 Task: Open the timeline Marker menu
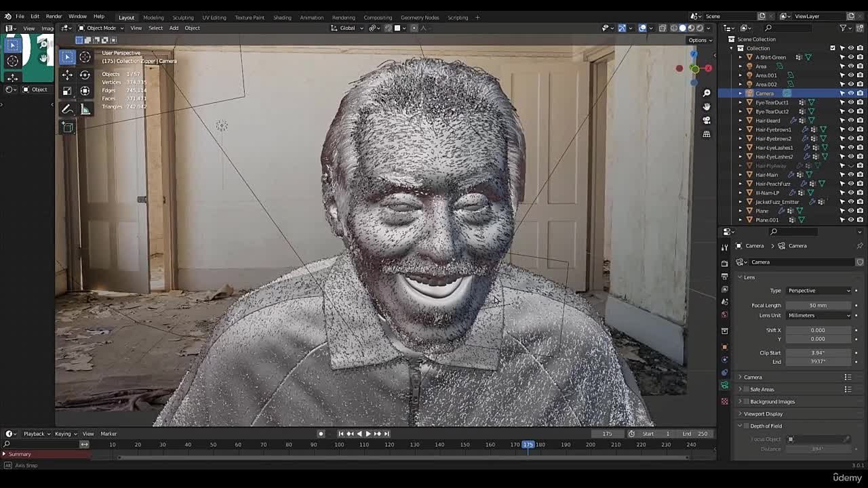(x=108, y=434)
